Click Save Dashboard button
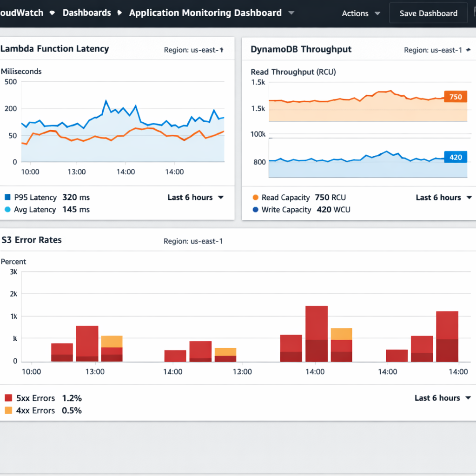The image size is (476, 476). [428, 13]
